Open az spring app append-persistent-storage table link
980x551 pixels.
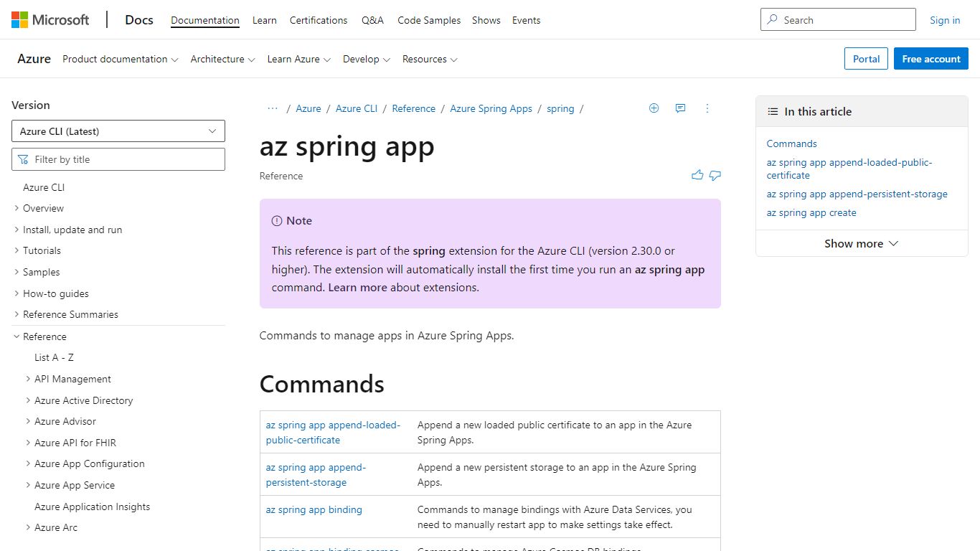coord(316,475)
